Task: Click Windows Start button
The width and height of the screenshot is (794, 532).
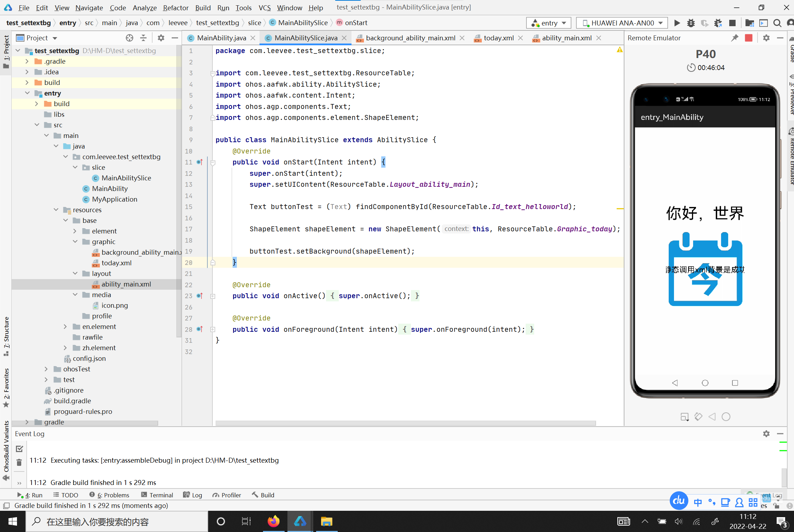Action: 13,521
